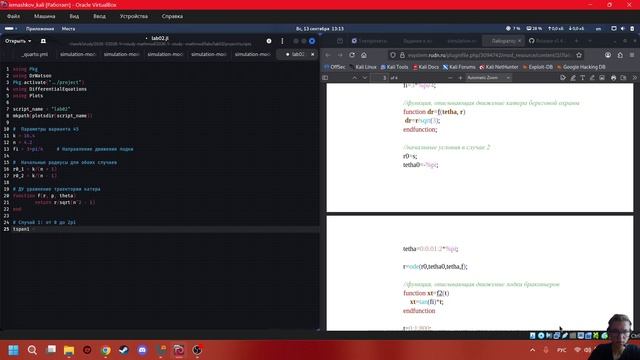Expand the browser list all tabs chevron
Image resolution: width=640 pixels, height=360 pixels.
pyautogui.click(x=590, y=41)
